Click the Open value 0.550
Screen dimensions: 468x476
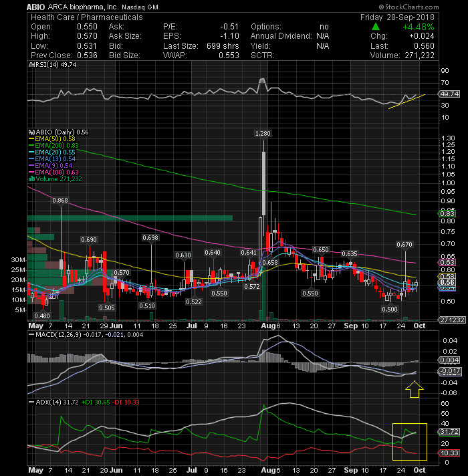(x=87, y=27)
